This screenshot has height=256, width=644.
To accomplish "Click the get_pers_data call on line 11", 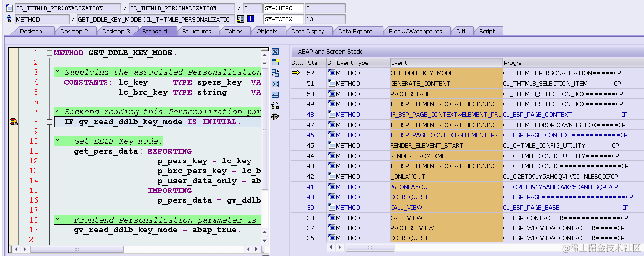I will click(106, 151).
